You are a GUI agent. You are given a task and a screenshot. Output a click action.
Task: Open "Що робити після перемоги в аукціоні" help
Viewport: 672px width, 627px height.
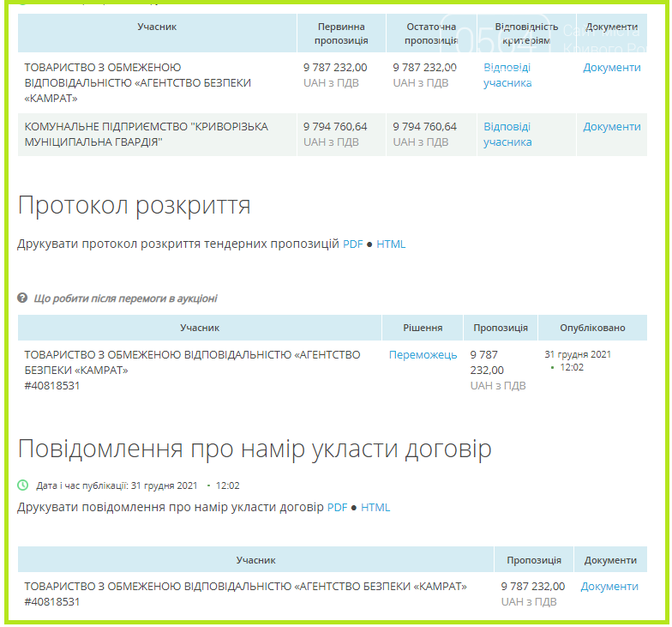click(125, 298)
